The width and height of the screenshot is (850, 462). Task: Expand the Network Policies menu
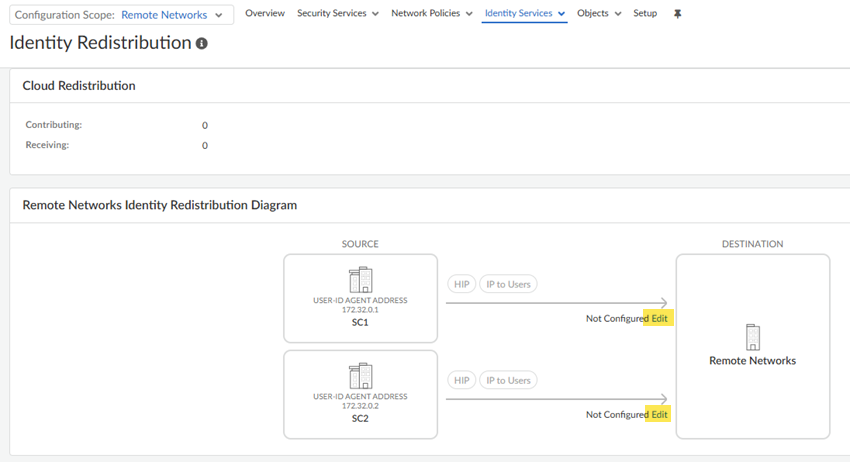coord(431,14)
